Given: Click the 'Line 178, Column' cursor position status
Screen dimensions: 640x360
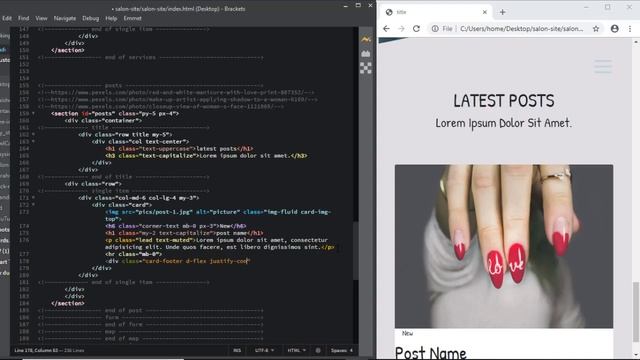Looking at the screenshot, I should click(36, 350).
